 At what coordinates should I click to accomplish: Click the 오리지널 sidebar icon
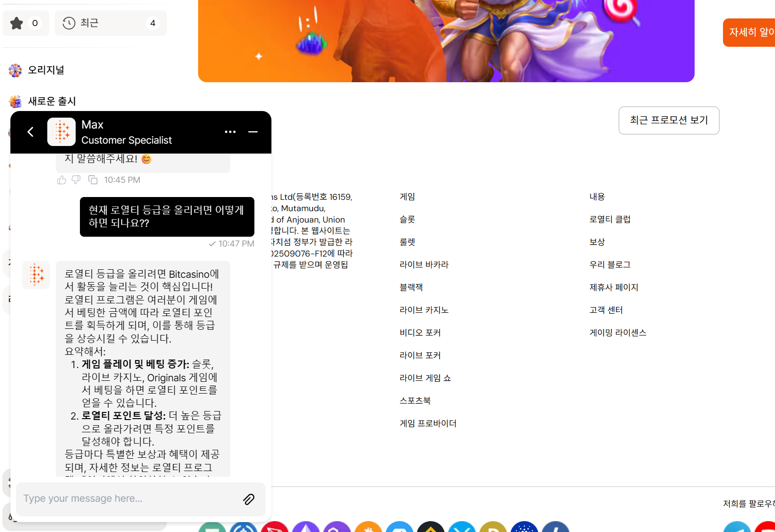(x=15, y=70)
